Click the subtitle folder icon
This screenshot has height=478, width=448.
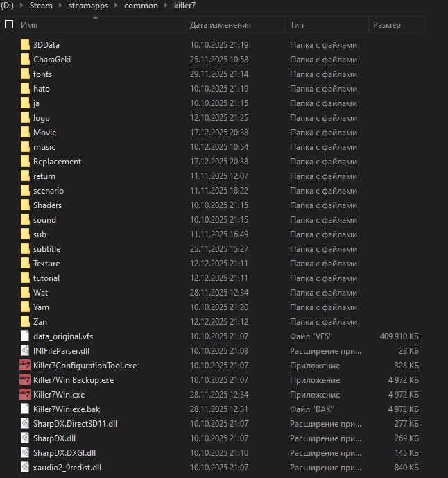[25, 249]
